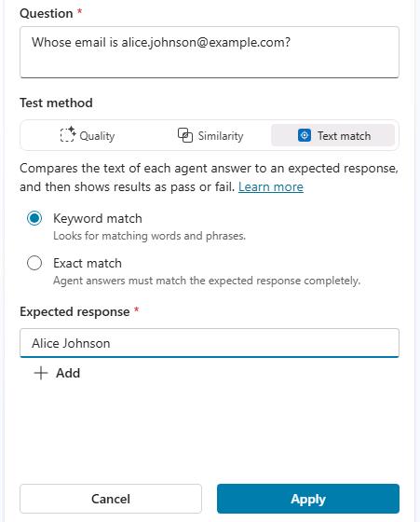Cancel the test question edits
The height and width of the screenshot is (522, 420).
[111, 499]
